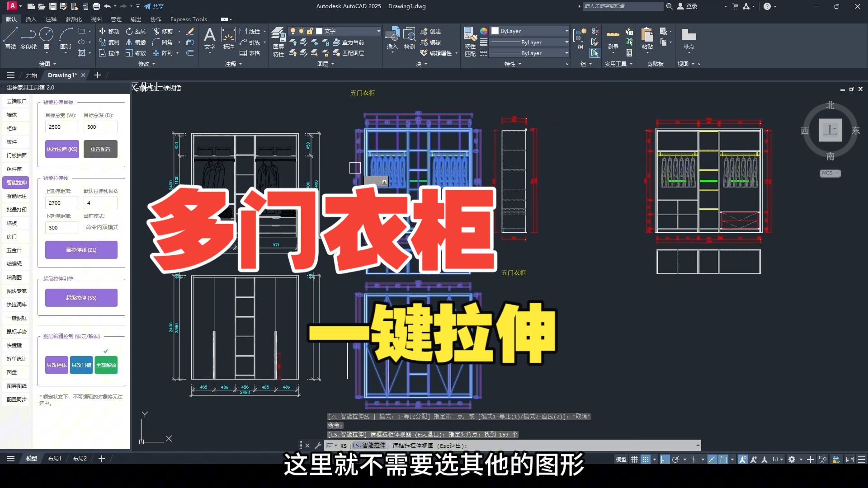Toggle clean screen mode in status bar
868x488 pixels.
click(x=850, y=459)
